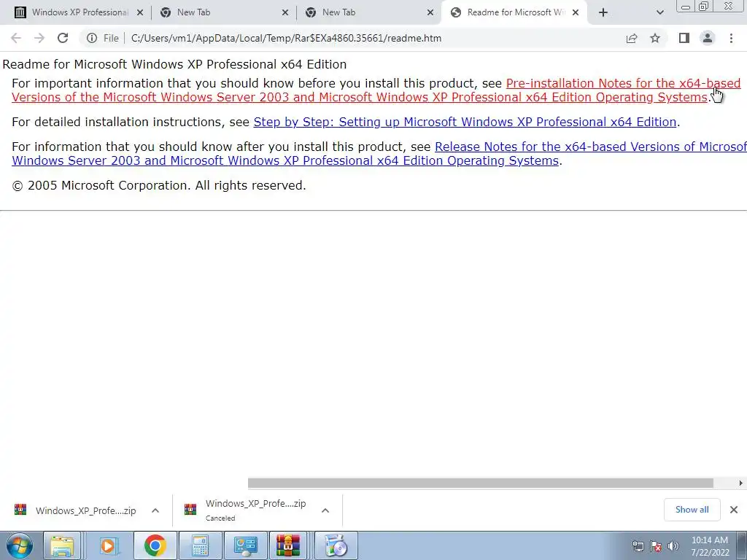Click the volume speaker tray icon

point(673,546)
